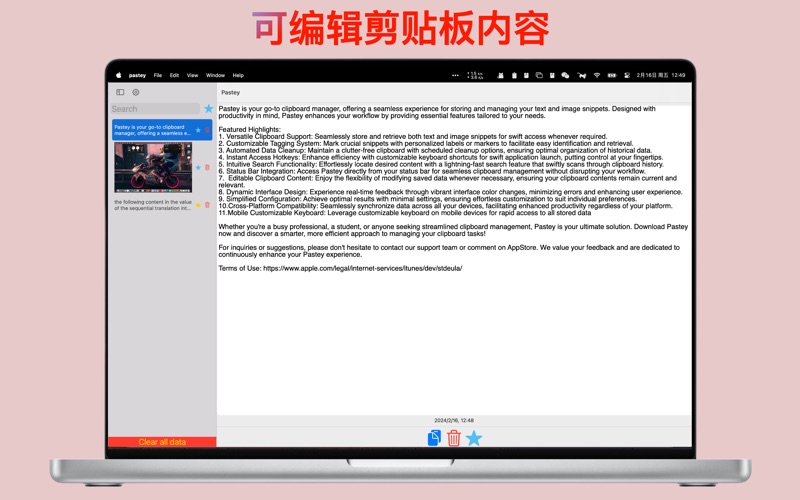Unfavorite the yellow-starred 'following content' clip

click(x=198, y=205)
